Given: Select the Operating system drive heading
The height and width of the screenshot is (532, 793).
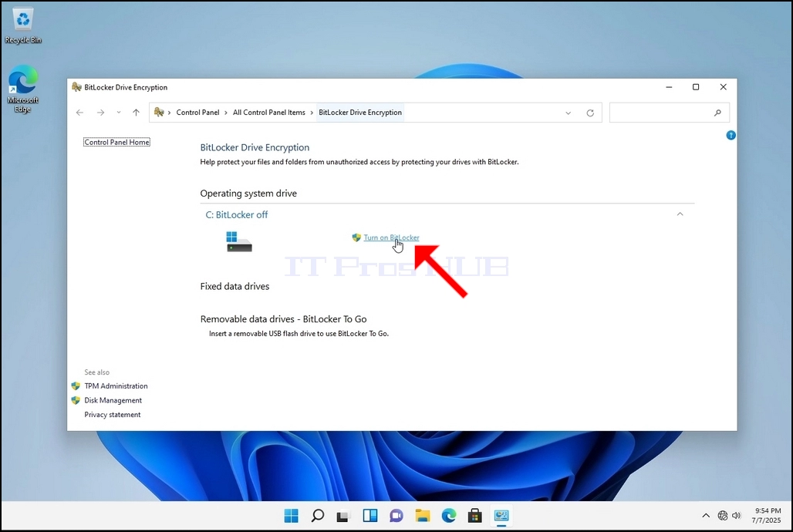Looking at the screenshot, I should tap(248, 194).
